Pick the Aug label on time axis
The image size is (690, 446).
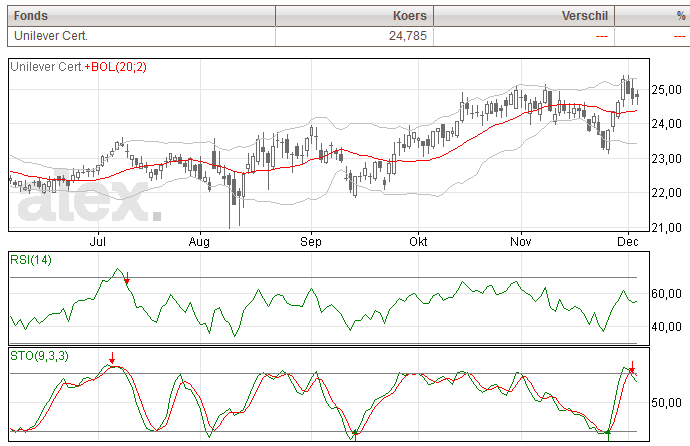(x=199, y=241)
